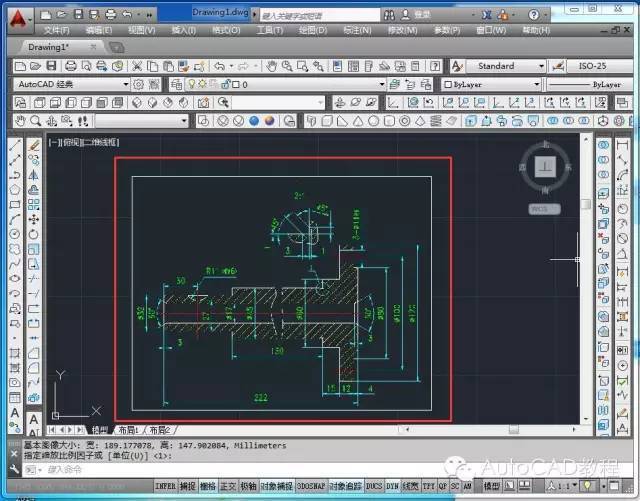Screen dimensions: 640x501
Task: Toggle 对象捕捉 object snap in status bar
Action: pyautogui.click(x=276, y=486)
